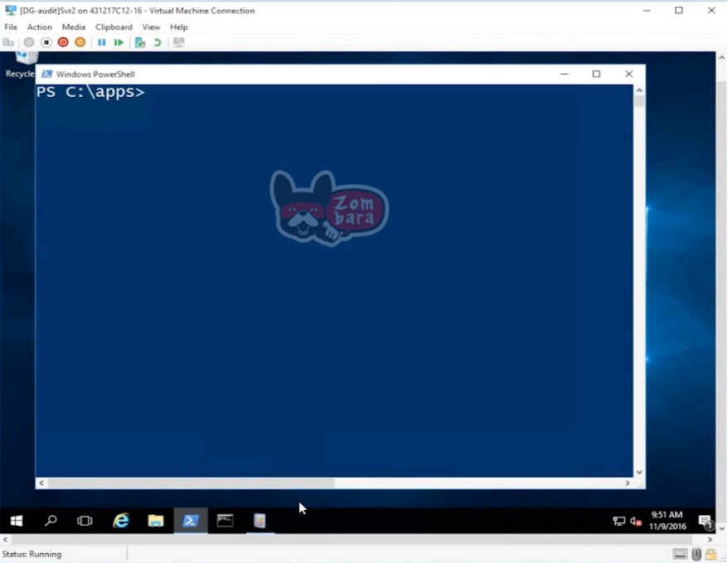This screenshot has width=728, height=563.
Task: Open the Windows Start menu
Action: point(17,521)
